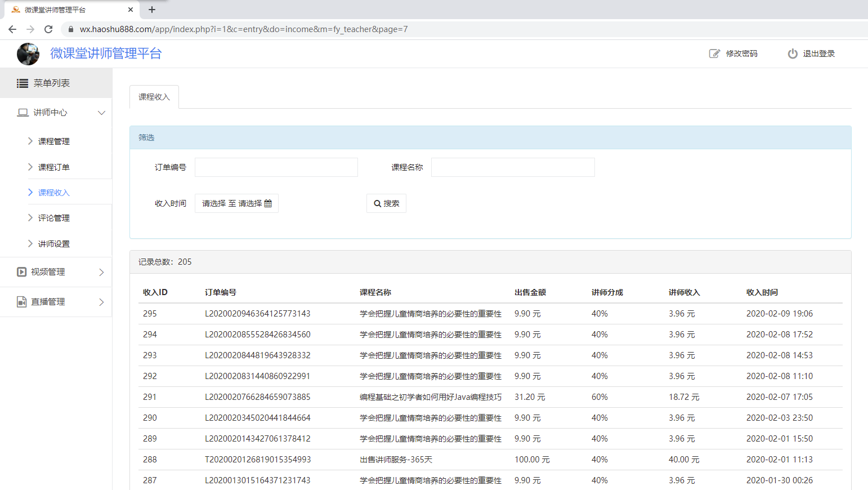Click the 讲师中心 menu label

[50, 113]
